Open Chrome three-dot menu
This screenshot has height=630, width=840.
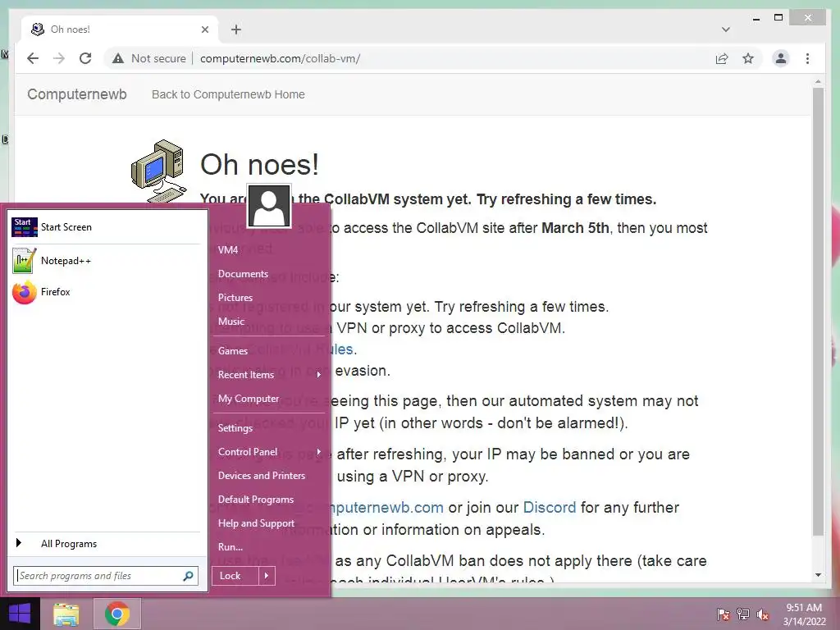pos(807,58)
